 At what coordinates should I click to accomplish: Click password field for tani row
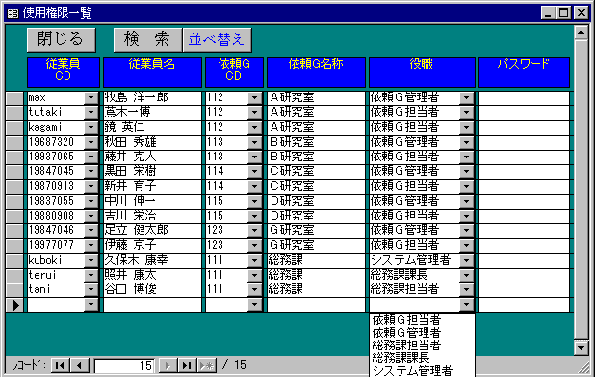tap(524, 290)
